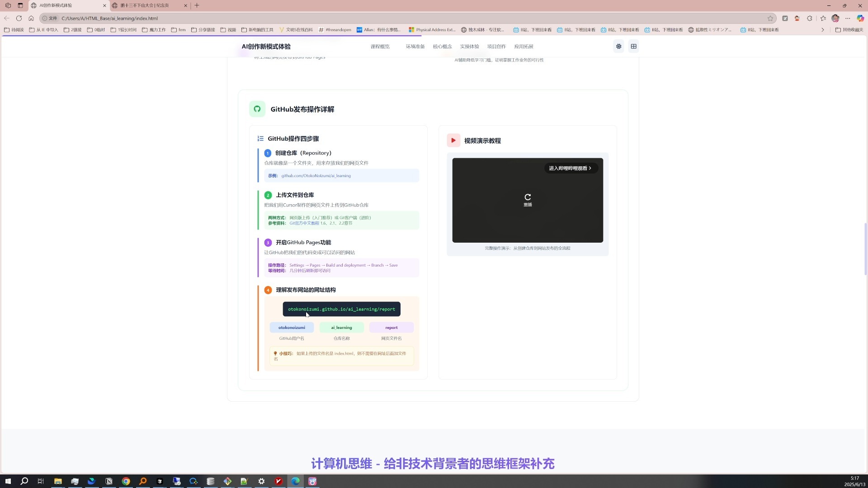Open the browser Settings and more menu
Image resolution: width=868 pixels, height=488 pixels.
[x=848, y=19]
